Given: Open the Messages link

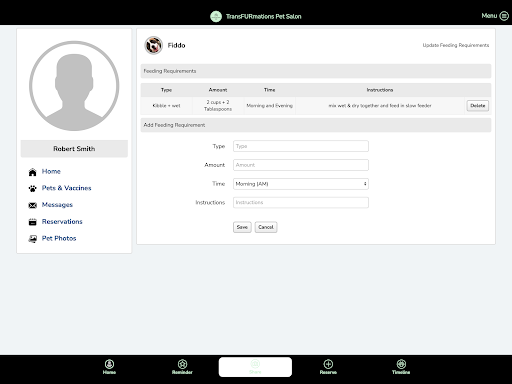Looking at the screenshot, I should 57,205.
